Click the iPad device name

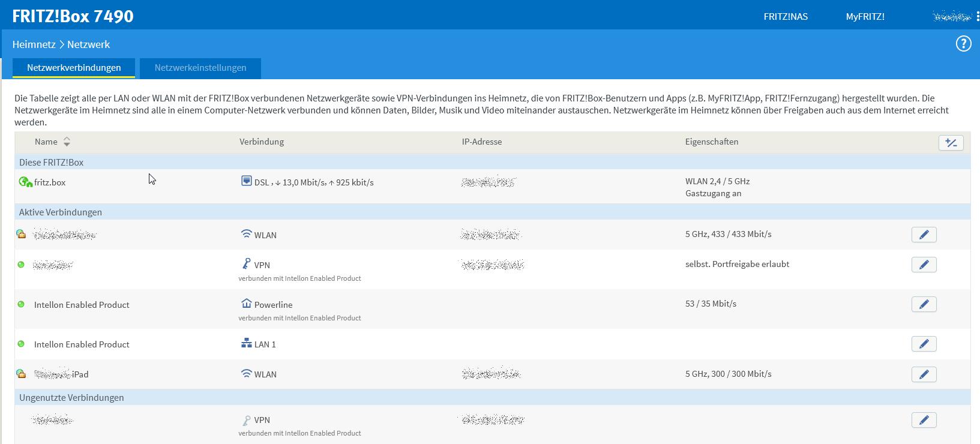coord(61,374)
